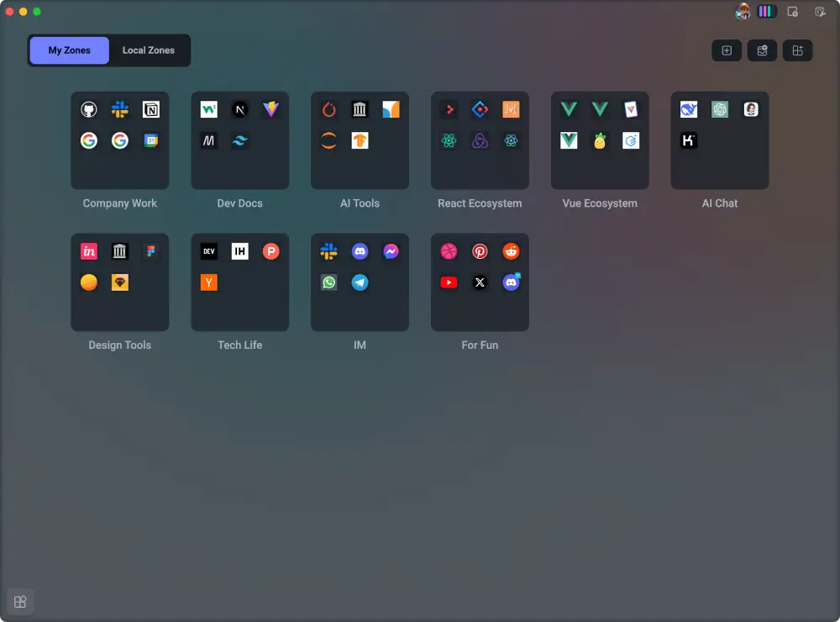Viewport: 840px width, 622px height.
Task: Launch Notion from the Company Work zone
Action: [x=151, y=109]
